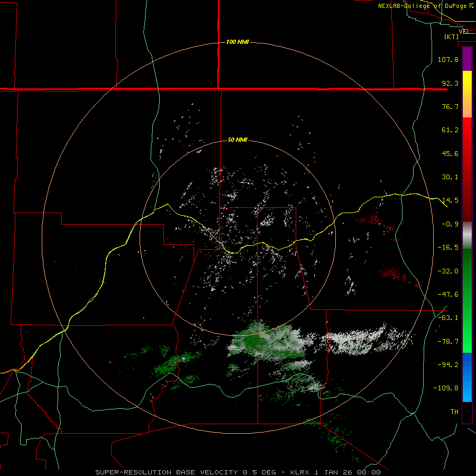
Task: Click the 50 NMI range ring label
Action: pyautogui.click(x=237, y=140)
